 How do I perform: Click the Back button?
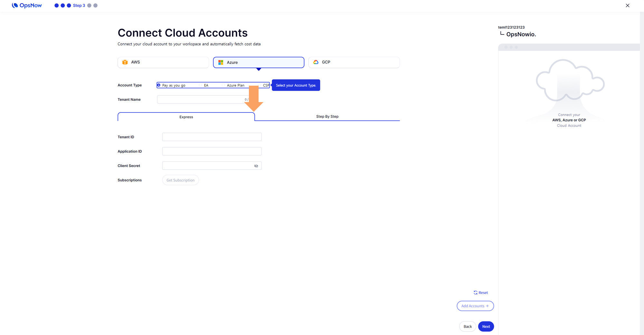tap(467, 326)
